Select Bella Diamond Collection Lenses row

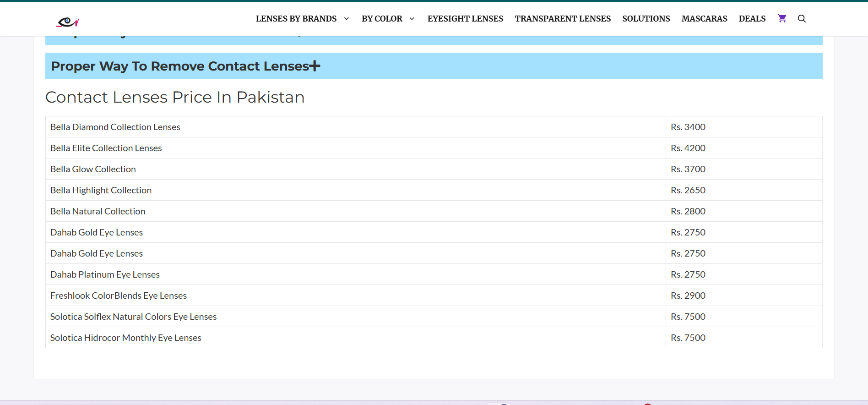[x=115, y=127]
